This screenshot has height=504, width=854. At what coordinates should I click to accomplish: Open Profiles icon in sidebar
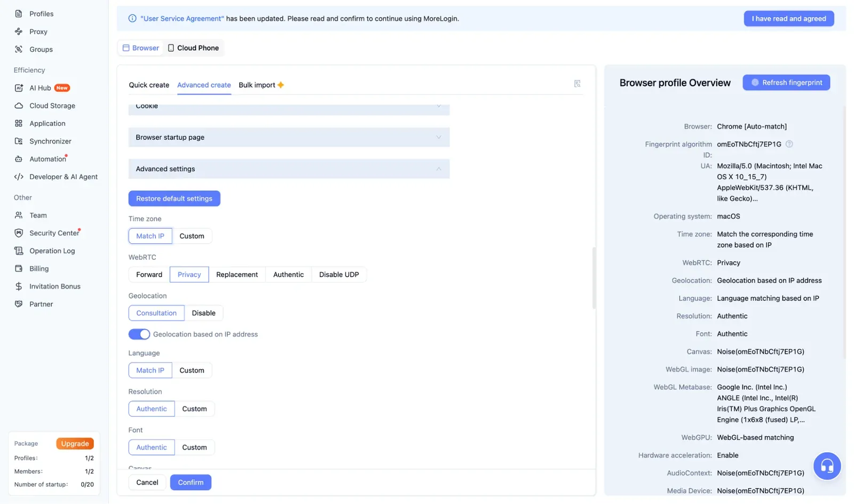pyautogui.click(x=19, y=14)
